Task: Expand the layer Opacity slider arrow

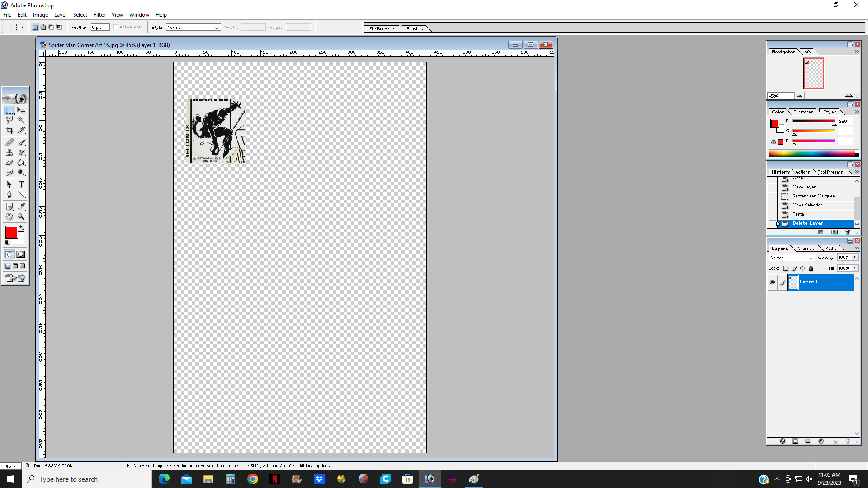Action: [855, 258]
